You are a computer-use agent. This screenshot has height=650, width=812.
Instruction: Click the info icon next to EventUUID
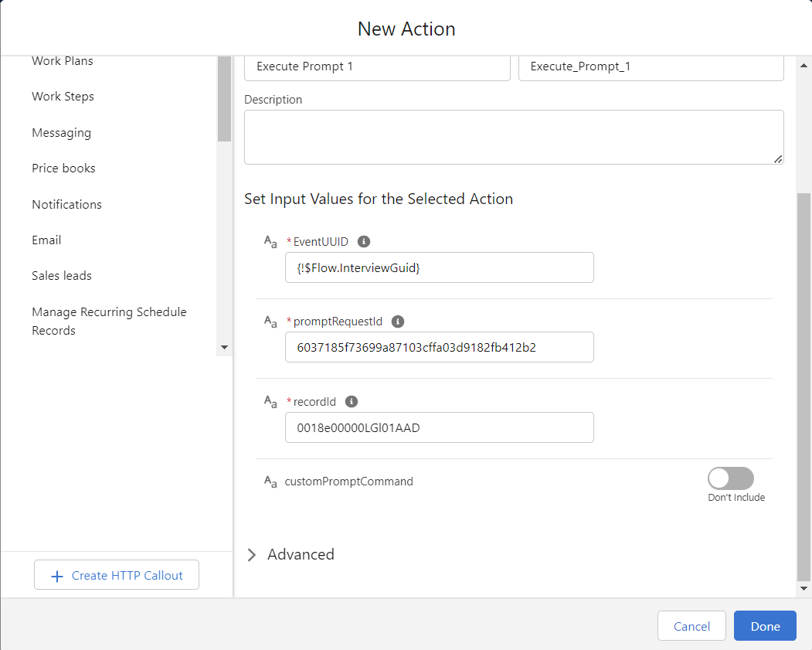(364, 242)
